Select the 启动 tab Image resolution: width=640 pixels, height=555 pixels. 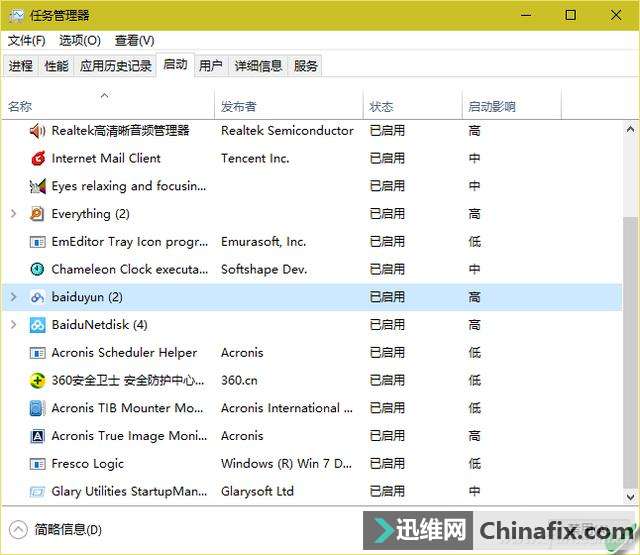(176, 64)
